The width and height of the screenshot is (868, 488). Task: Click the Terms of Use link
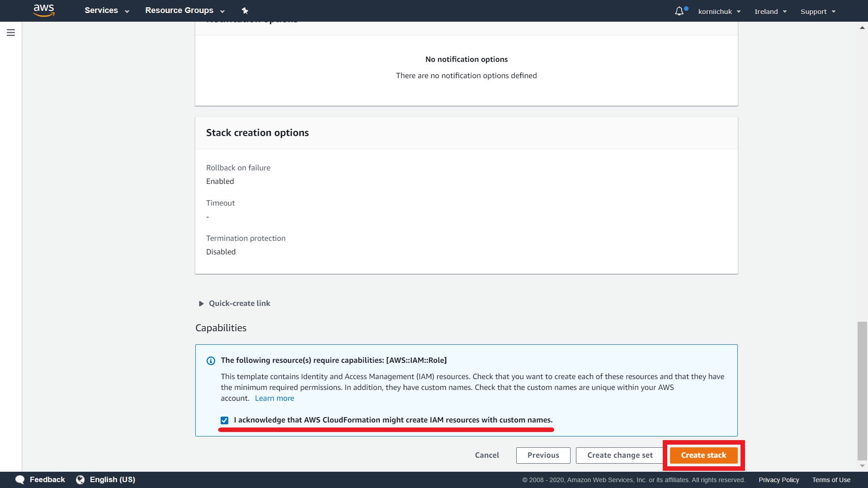(830, 479)
